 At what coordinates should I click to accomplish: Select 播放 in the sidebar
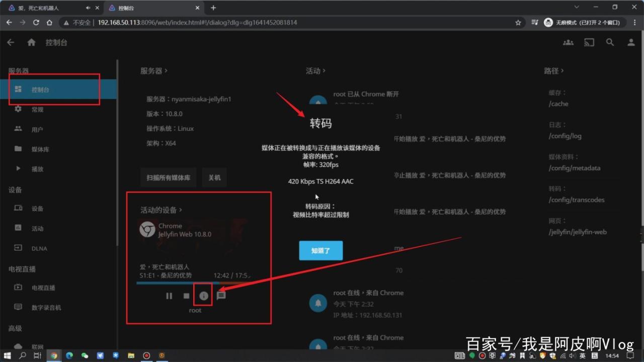pyautogui.click(x=58, y=169)
